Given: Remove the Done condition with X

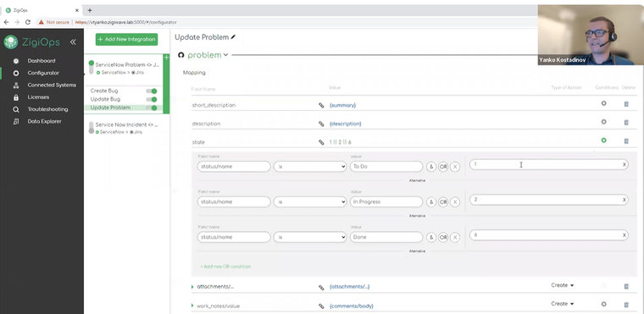Looking at the screenshot, I should 455,237.
